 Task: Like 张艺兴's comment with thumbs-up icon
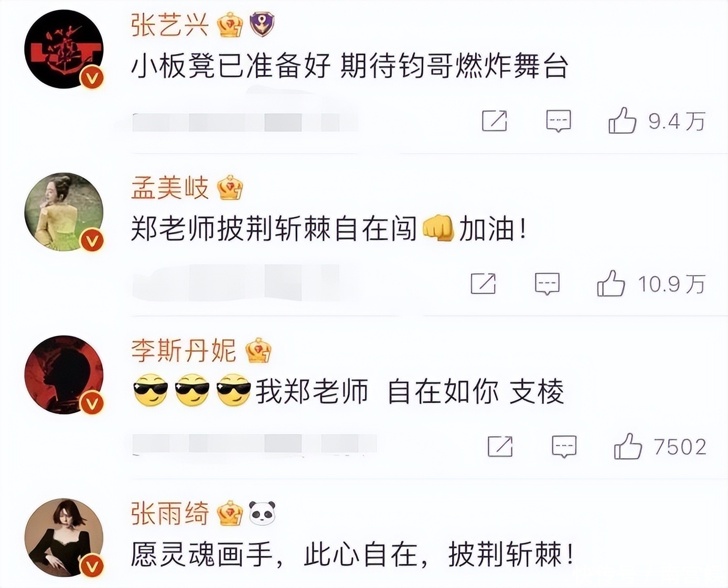click(x=622, y=121)
